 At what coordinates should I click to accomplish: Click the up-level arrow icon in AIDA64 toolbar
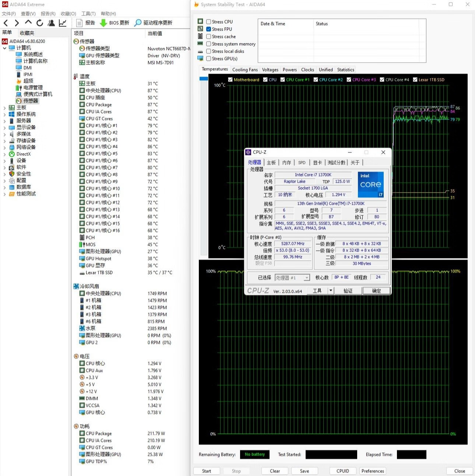28,22
